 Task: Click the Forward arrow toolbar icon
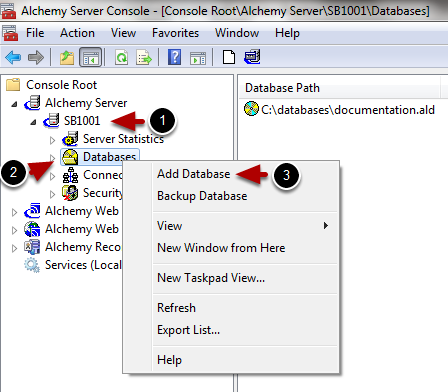click(36, 57)
